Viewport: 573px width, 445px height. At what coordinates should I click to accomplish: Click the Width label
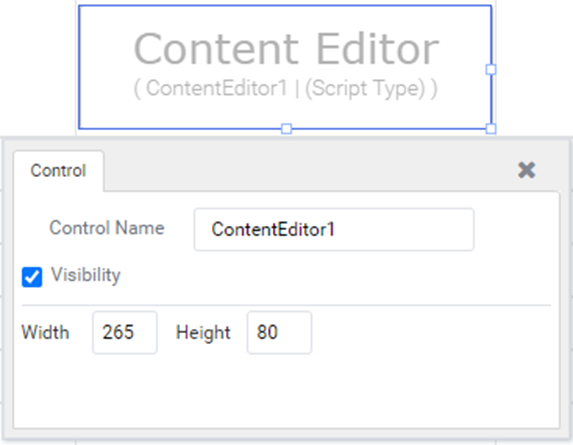coord(45,332)
